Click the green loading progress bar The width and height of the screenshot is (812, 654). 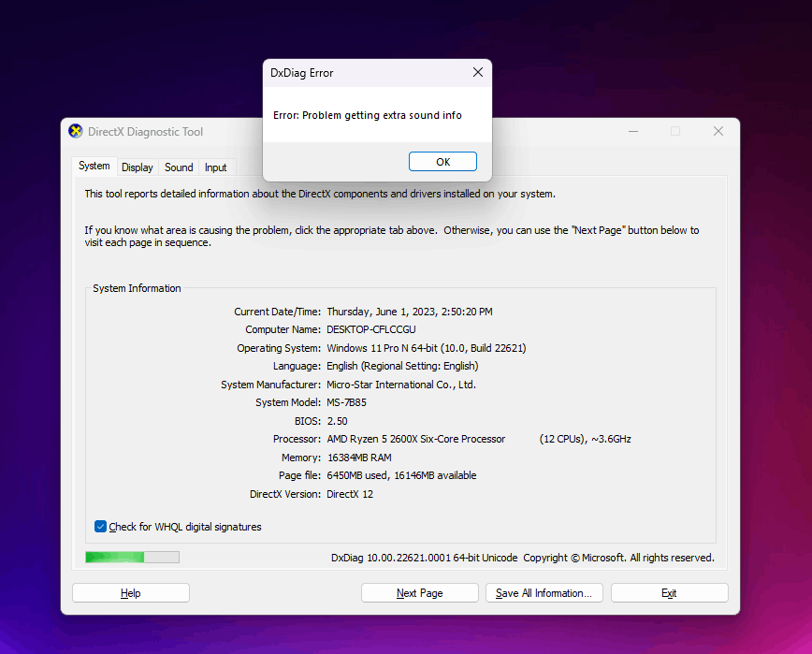point(132,558)
